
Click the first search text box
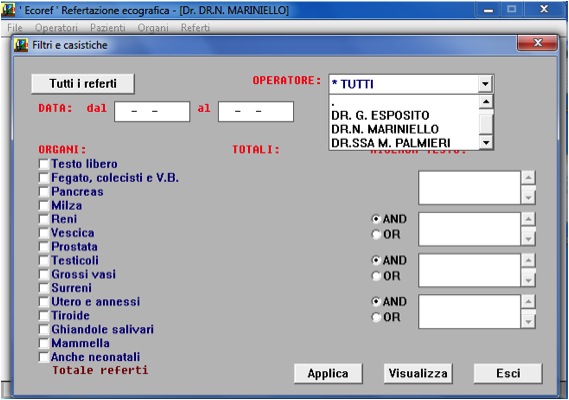point(470,188)
